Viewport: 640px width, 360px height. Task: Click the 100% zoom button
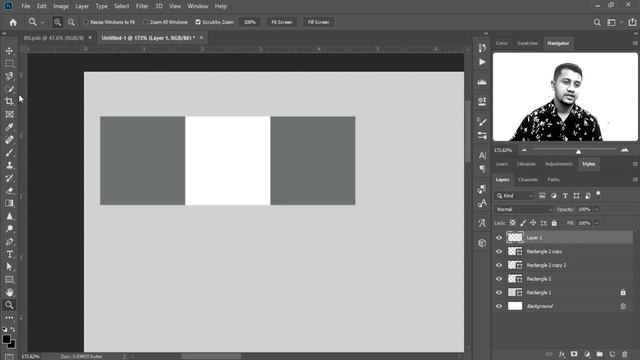pos(249,22)
